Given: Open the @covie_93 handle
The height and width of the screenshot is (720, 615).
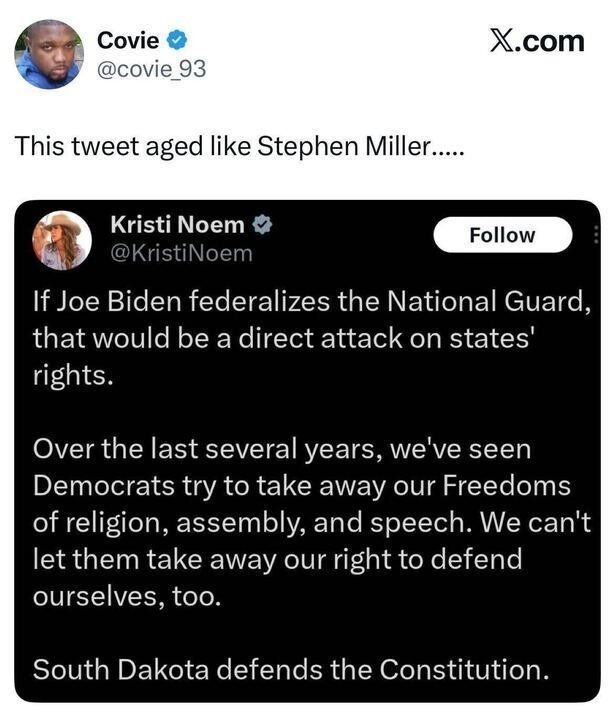Looking at the screenshot, I should pyautogui.click(x=152, y=70).
